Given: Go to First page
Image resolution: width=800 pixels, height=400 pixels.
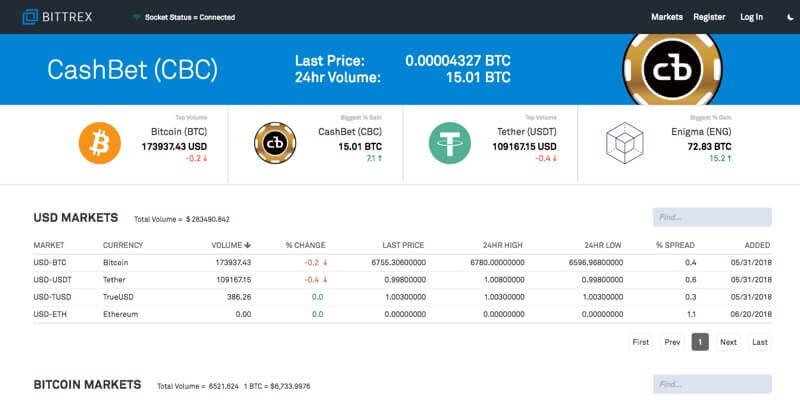Looking at the screenshot, I should [x=641, y=342].
